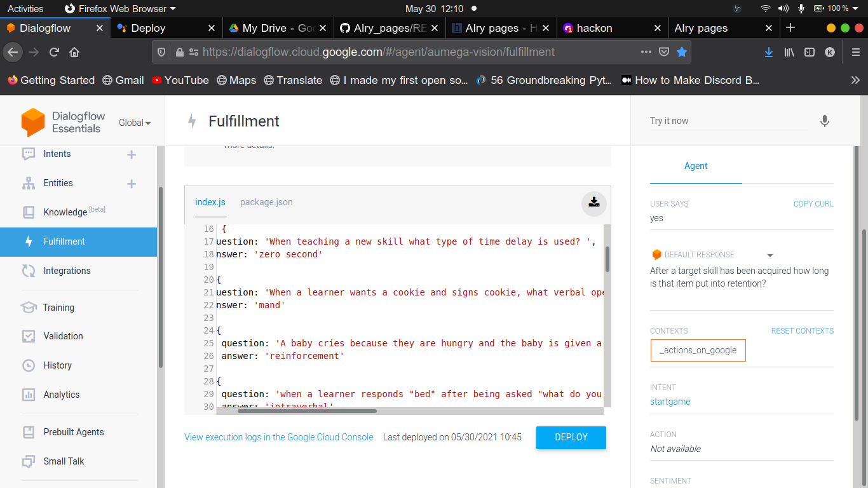Expand the Default Response dropdown
Image resolution: width=868 pixels, height=488 pixels.
pyautogui.click(x=770, y=254)
